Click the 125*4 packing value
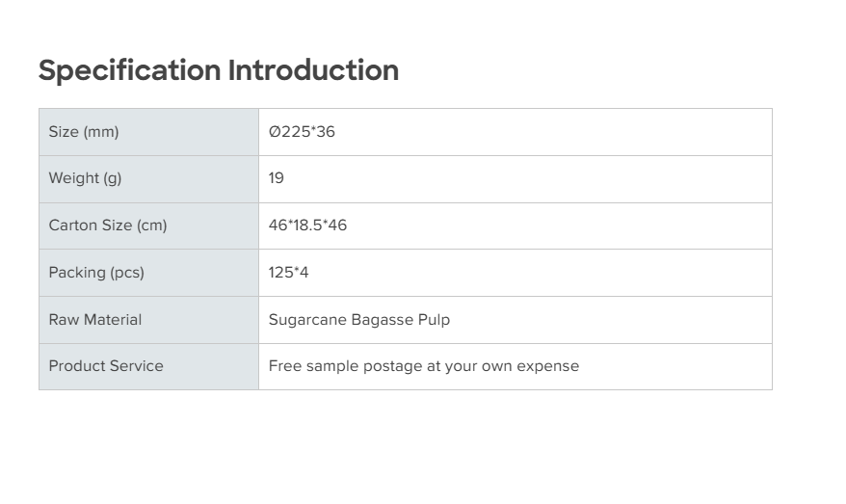This screenshot has height=504, width=846. click(x=288, y=273)
